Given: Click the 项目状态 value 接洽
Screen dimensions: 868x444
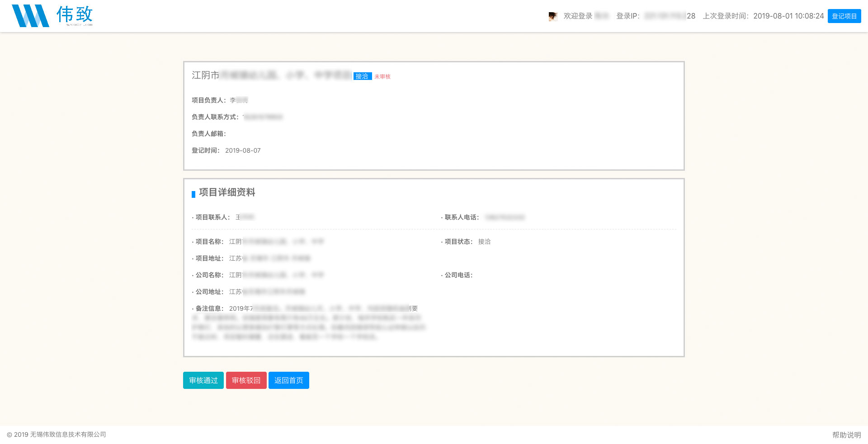Looking at the screenshot, I should coord(484,242).
